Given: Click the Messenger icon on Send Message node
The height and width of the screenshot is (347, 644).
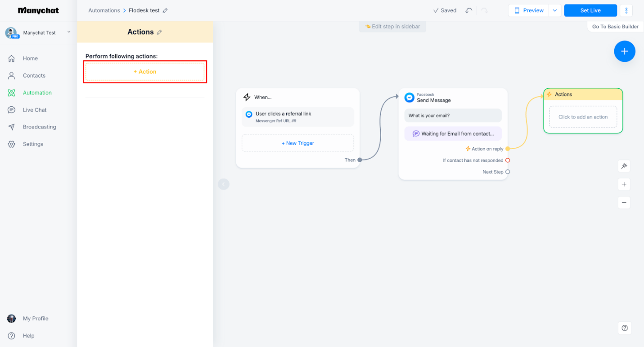Looking at the screenshot, I should click(x=409, y=97).
